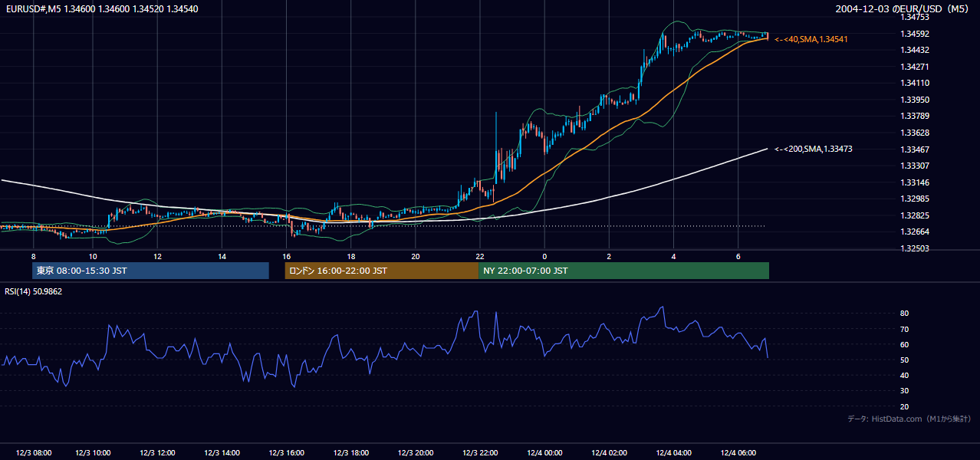Click hour label 8 under price chart
980x460 pixels.
pyautogui.click(x=34, y=256)
